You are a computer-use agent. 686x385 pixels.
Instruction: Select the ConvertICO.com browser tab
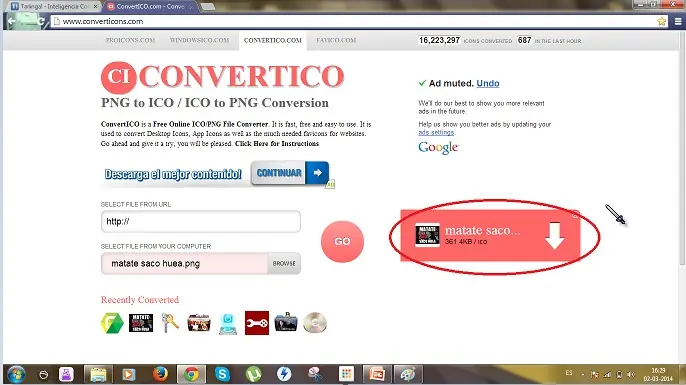tap(151, 7)
